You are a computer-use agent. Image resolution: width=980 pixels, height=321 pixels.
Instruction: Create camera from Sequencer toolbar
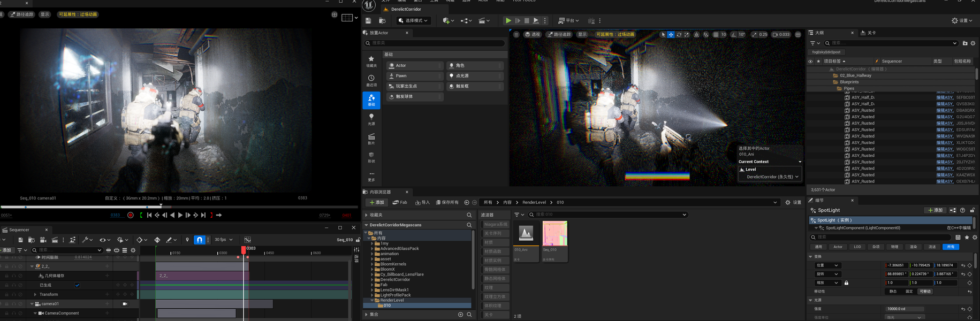43,240
